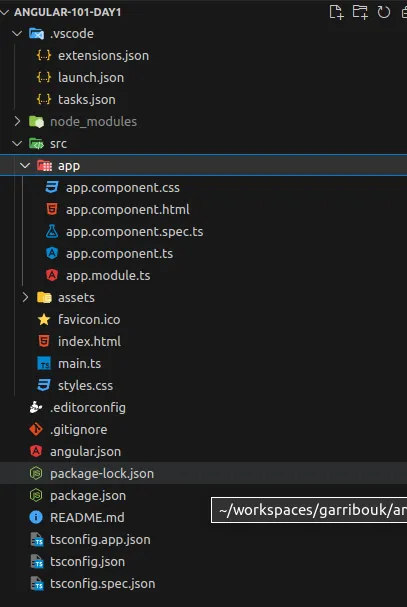Screen dimensions: 407x607
Task: Click the Angular icon beside app.module.ts
Action: [x=52, y=275]
